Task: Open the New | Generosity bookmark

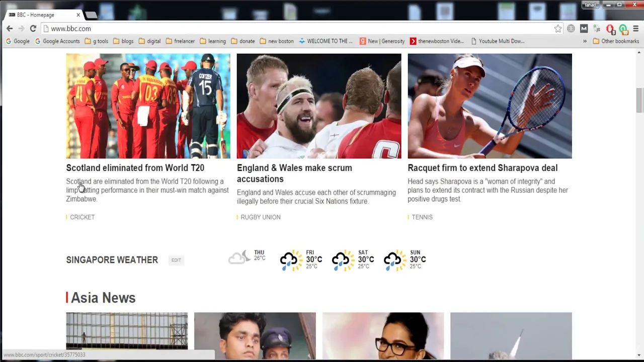Action: pyautogui.click(x=382, y=41)
